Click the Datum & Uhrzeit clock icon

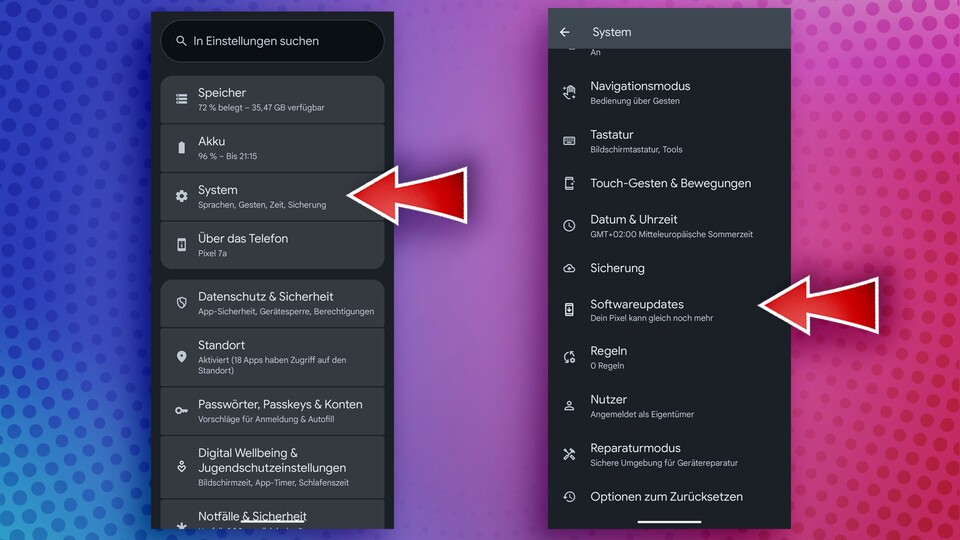[569, 226]
